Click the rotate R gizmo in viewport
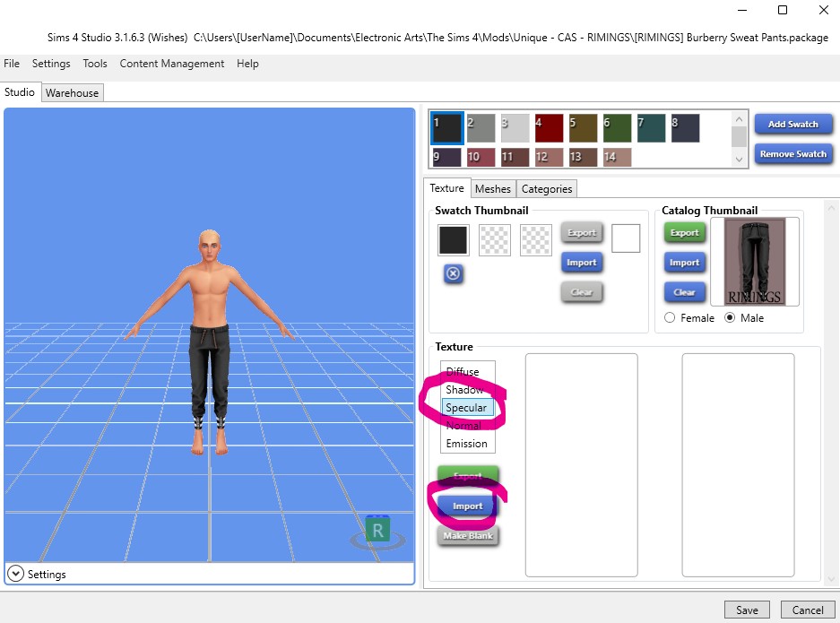 pyautogui.click(x=377, y=531)
